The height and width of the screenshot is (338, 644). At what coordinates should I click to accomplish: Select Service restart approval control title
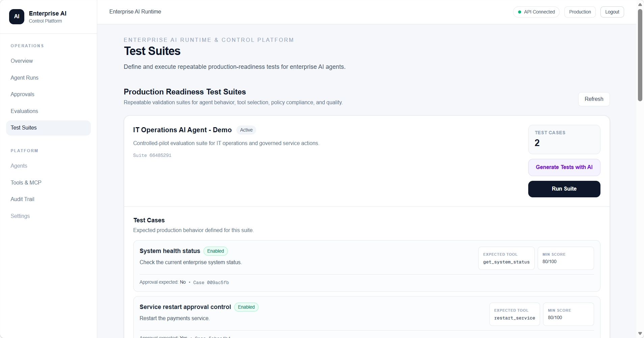tap(185, 307)
